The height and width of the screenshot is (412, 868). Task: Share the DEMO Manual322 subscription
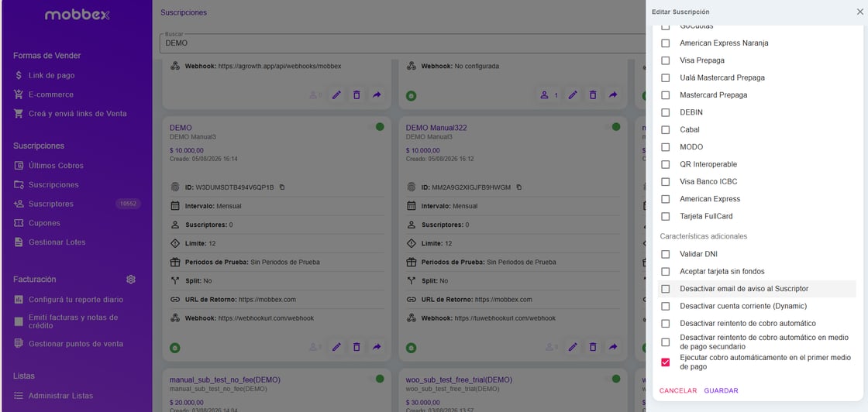click(x=613, y=347)
